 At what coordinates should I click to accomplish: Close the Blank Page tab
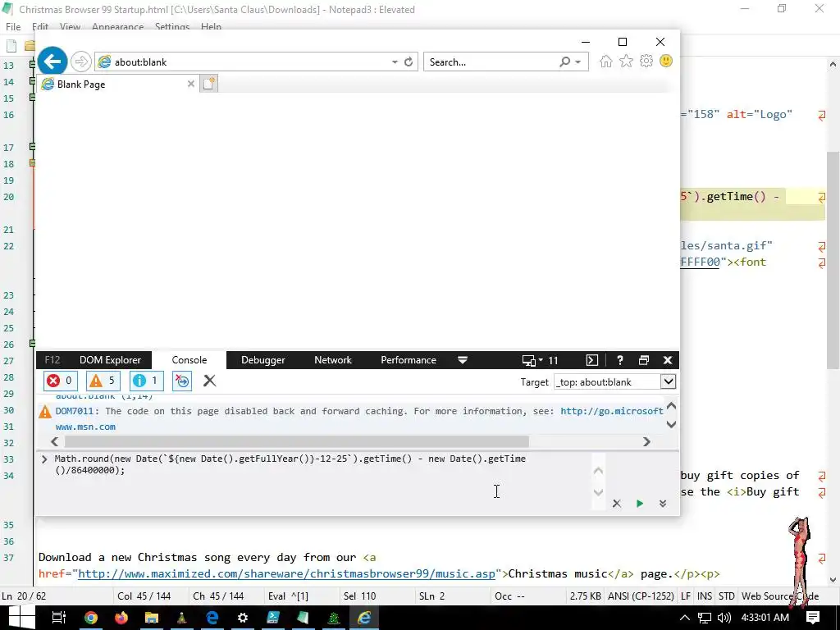pyautogui.click(x=190, y=84)
